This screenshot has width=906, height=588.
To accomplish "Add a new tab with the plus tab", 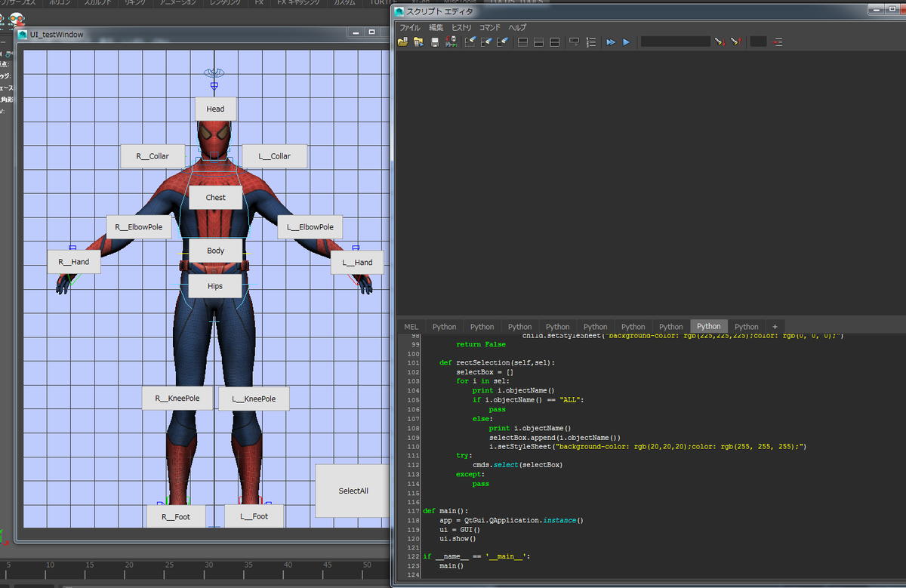I will 775,327.
